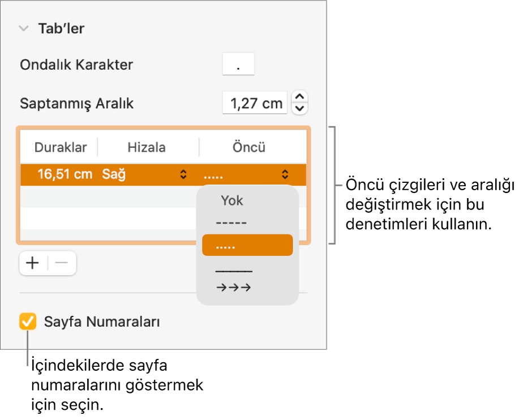Click the Saptanmış Aralık value field
523x420 pixels.
pos(255,103)
